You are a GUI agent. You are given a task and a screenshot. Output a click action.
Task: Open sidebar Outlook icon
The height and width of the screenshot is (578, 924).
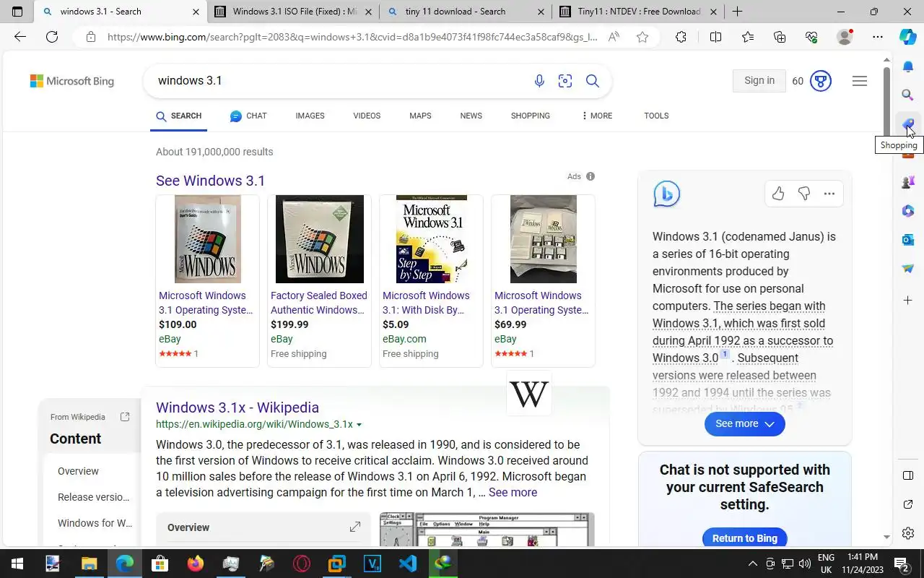click(908, 239)
